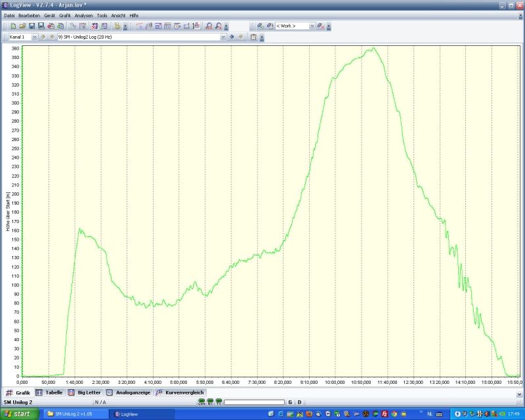Click the N / A status bar text
This screenshot has height=420, width=525.
(x=100, y=402)
